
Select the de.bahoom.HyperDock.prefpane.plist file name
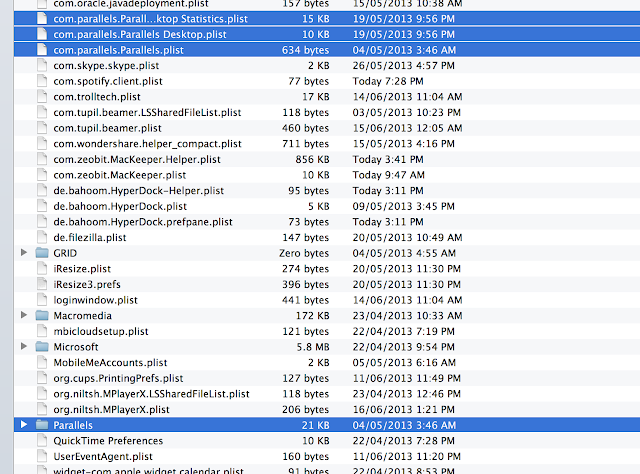click(x=143, y=222)
